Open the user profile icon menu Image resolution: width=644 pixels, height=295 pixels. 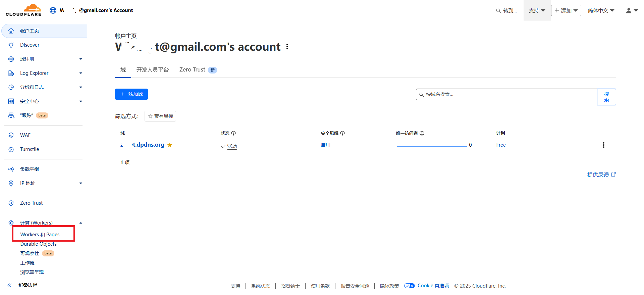point(632,10)
